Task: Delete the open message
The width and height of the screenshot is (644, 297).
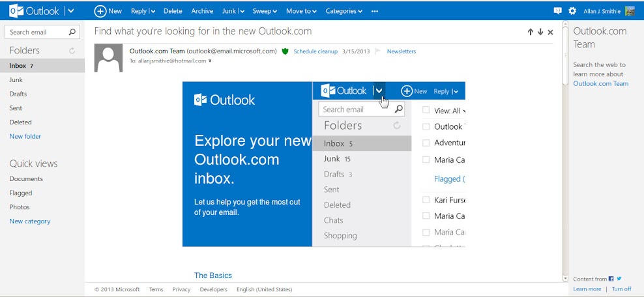Action: (x=173, y=11)
